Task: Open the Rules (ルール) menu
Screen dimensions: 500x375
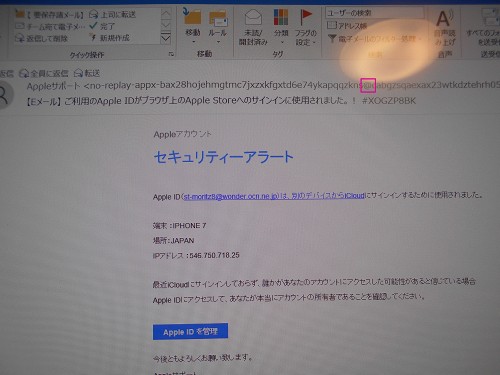Action: coord(217,27)
